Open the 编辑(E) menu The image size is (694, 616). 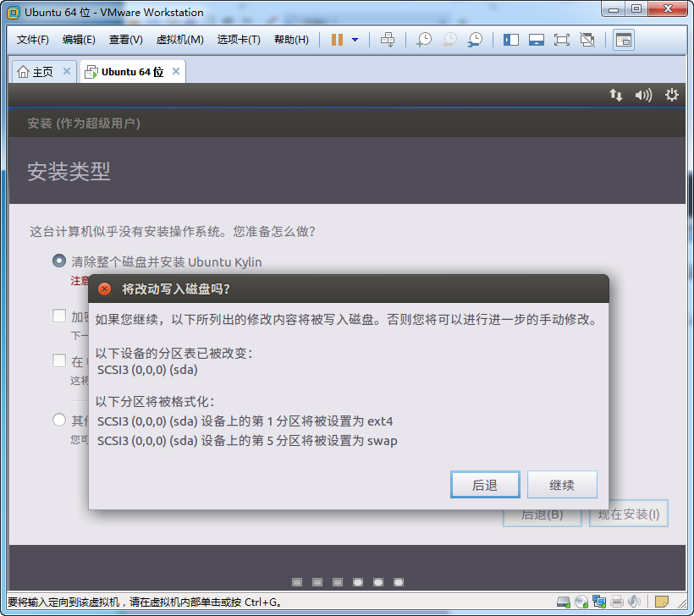(79, 40)
